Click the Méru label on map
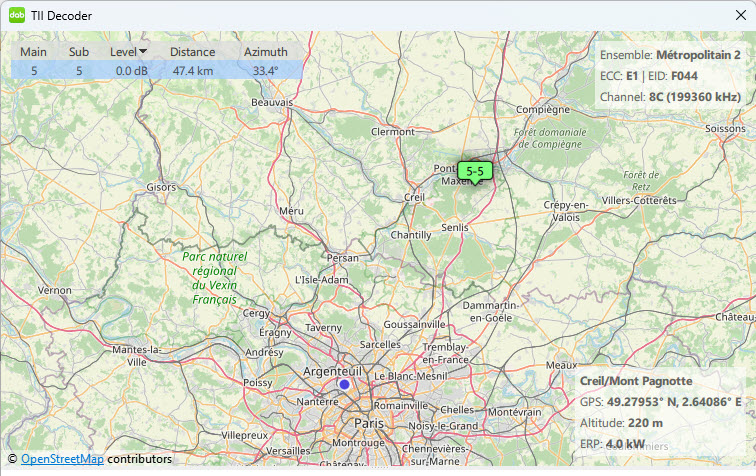This screenshot has width=756, height=476. tap(291, 211)
